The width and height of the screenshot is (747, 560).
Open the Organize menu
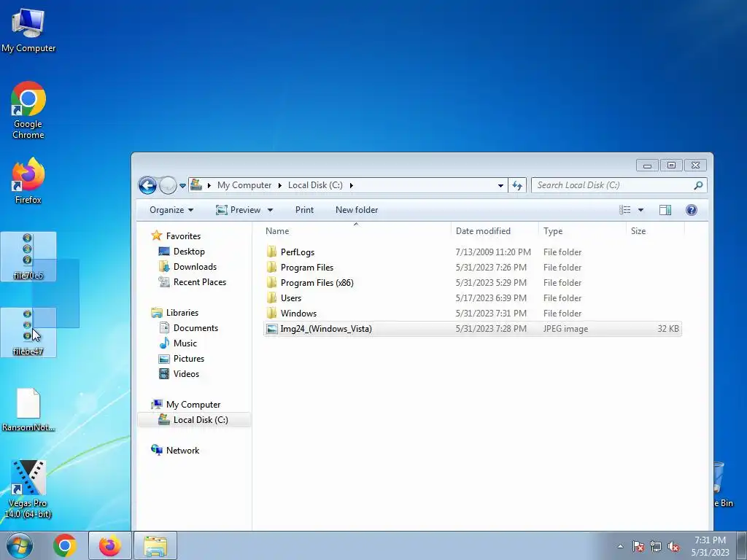click(171, 210)
